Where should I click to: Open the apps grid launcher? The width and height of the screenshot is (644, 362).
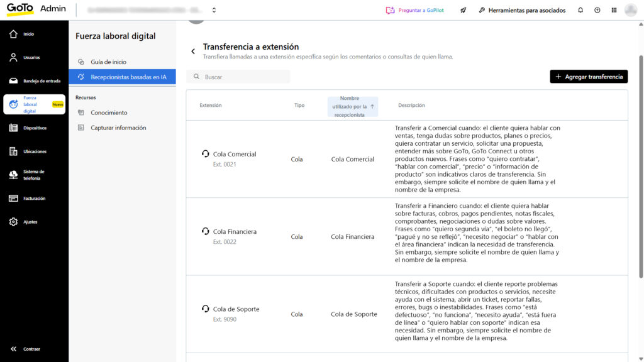[x=614, y=10]
